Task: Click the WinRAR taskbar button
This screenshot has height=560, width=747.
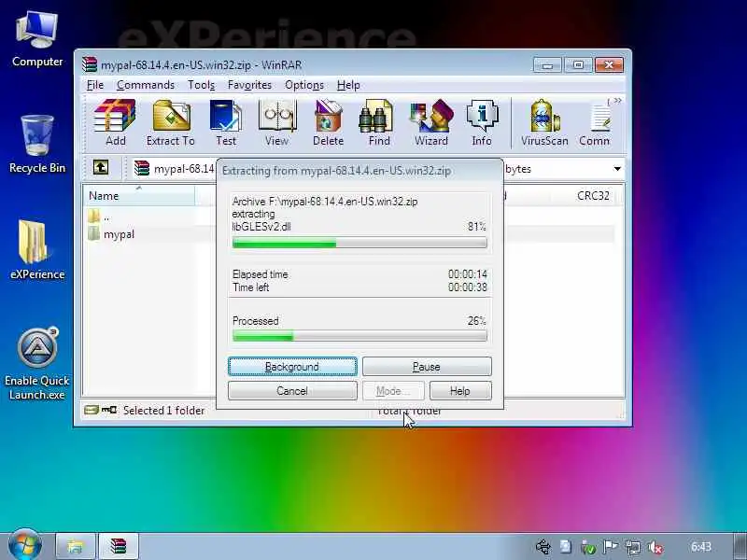Action: [119, 546]
